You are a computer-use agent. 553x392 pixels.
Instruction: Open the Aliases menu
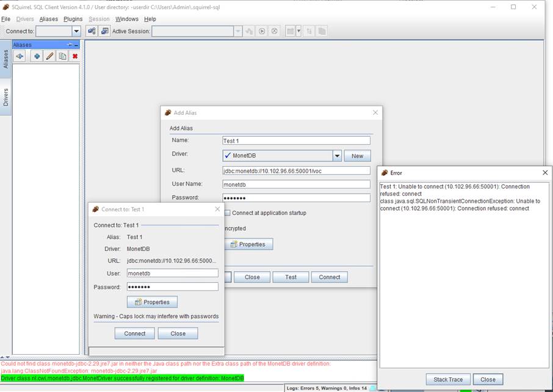point(49,19)
